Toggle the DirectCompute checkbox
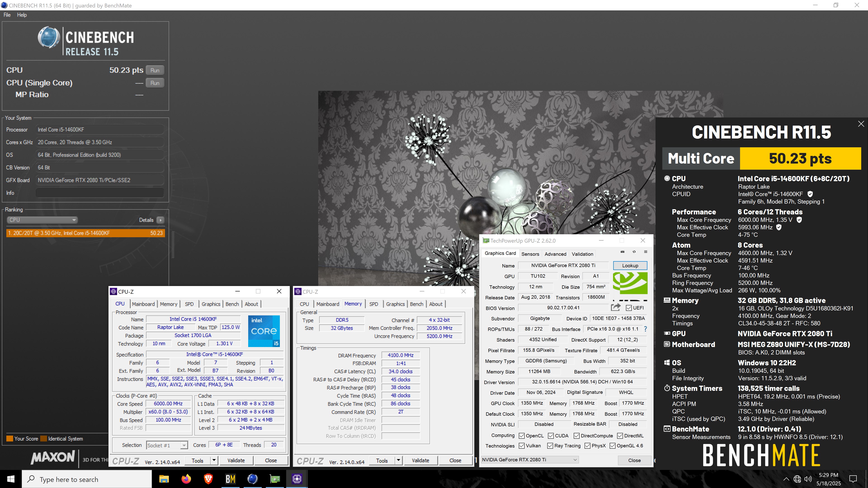 click(x=577, y=436)
